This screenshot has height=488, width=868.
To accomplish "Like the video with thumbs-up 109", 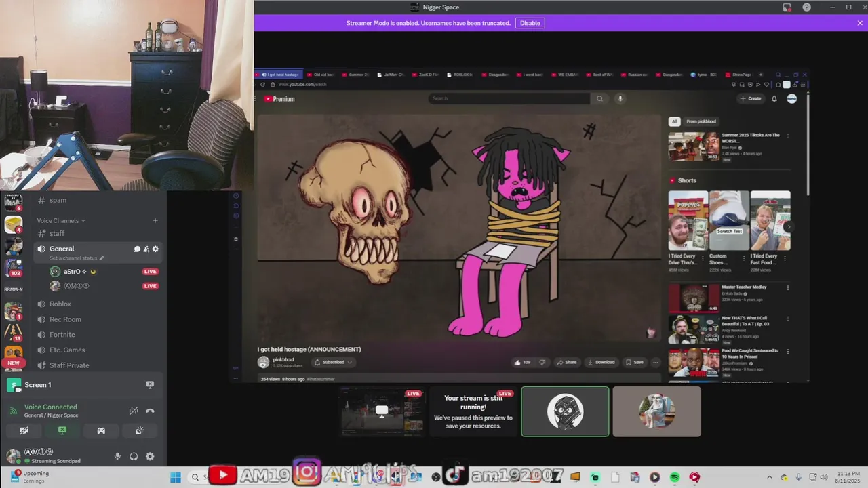I will click(x=522, y=362).
